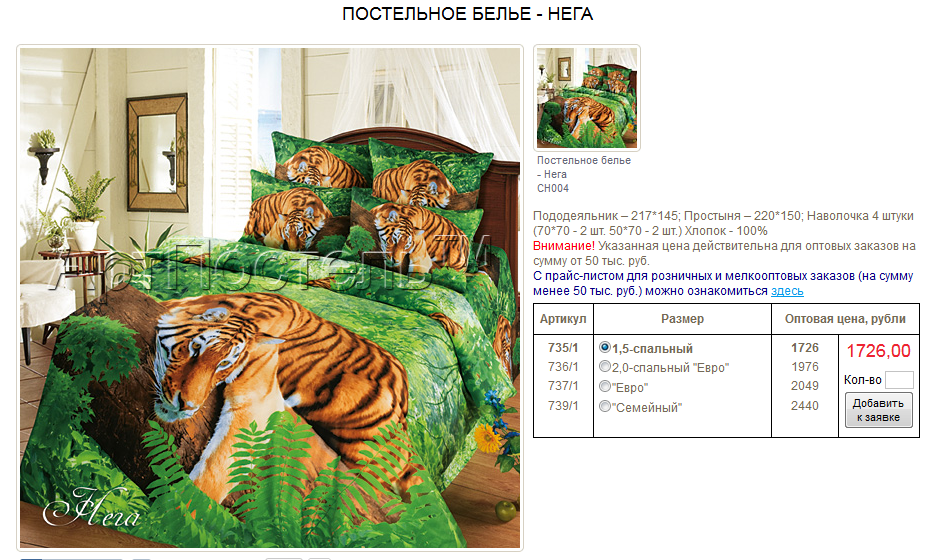
Task: Click the "Размер" column header
Action: (682, 319)
